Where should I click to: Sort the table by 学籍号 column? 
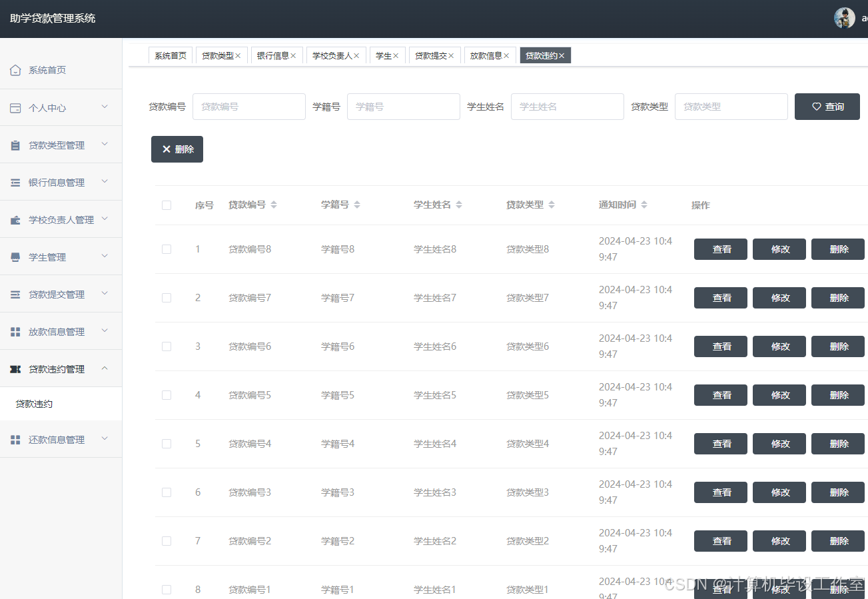point(356,205)
